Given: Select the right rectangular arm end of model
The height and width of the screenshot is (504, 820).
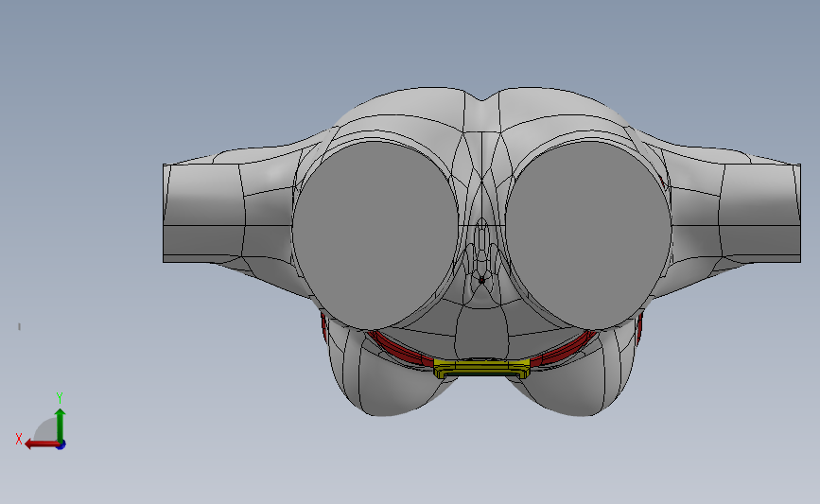Looking at the screenshot, I should point(761,213).
